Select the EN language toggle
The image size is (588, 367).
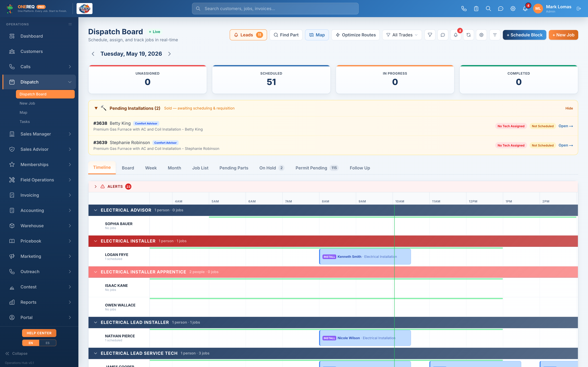pos(31,343)
